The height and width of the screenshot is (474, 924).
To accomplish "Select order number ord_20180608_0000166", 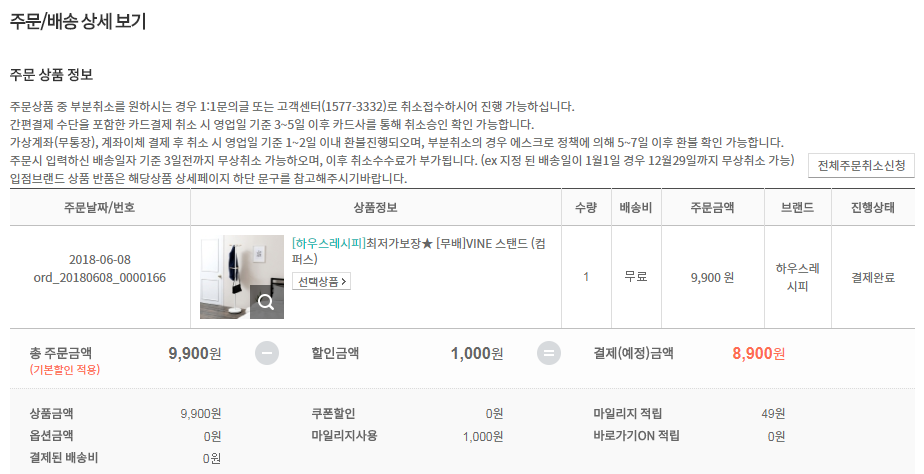I will tap(100, 277).
